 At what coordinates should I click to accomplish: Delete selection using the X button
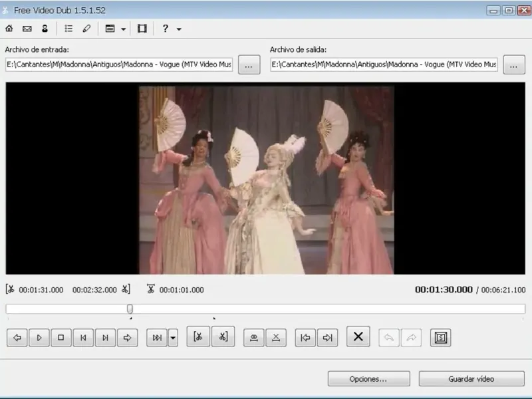[x=358, y=337]
